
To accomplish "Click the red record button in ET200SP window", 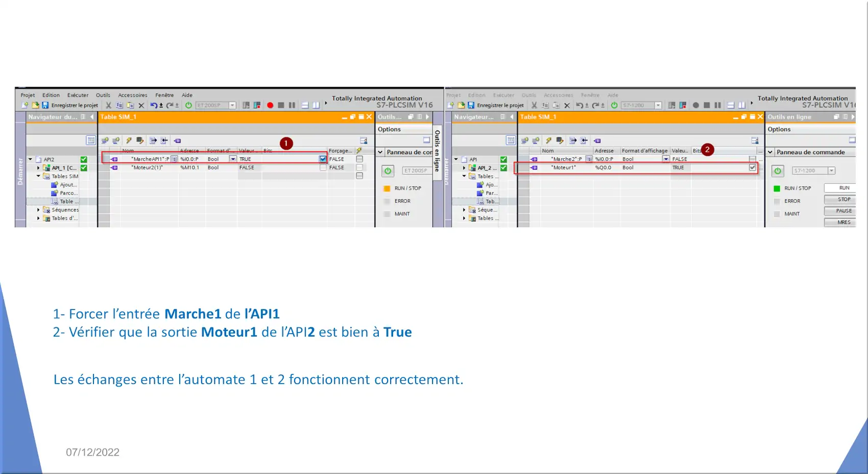I will pyautogui.click(x=270, y=105).
